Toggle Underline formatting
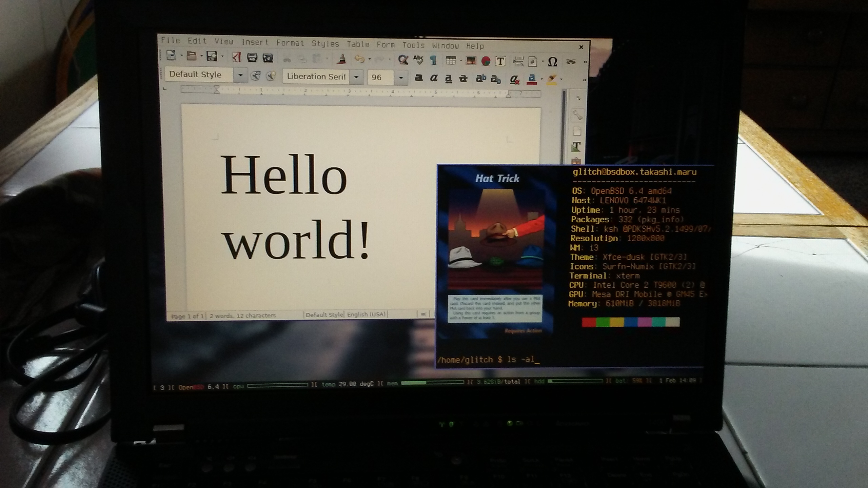 [448, 79]
